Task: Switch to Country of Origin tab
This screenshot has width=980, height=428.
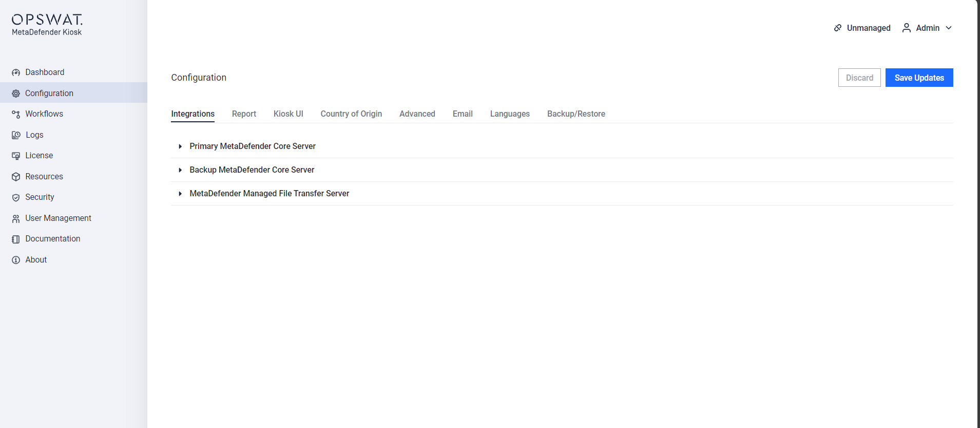Action: tap(351, 114)
